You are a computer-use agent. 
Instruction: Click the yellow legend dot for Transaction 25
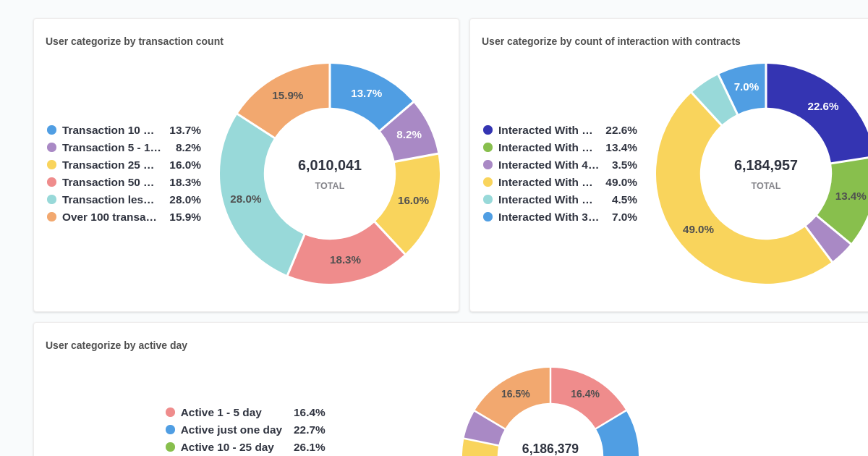50,164
